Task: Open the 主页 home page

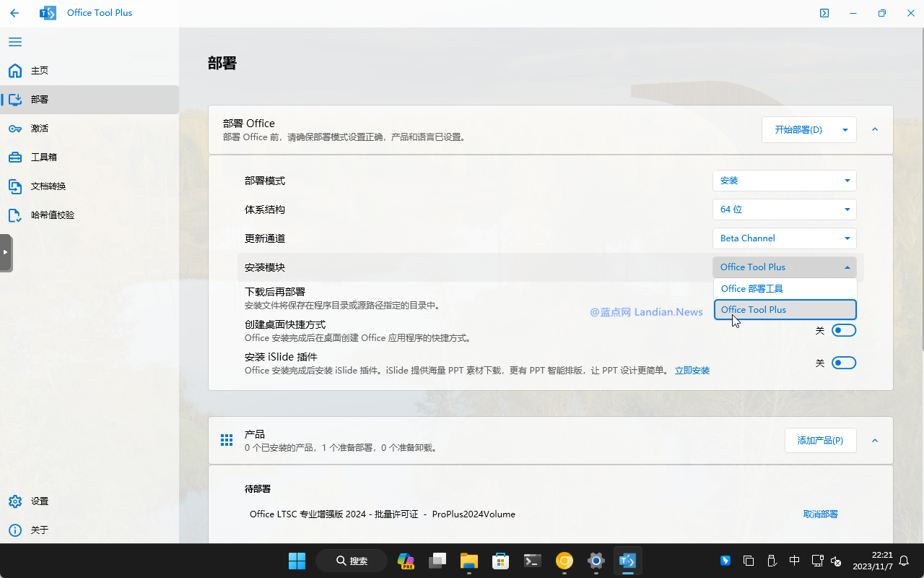Action: point(40,71)
